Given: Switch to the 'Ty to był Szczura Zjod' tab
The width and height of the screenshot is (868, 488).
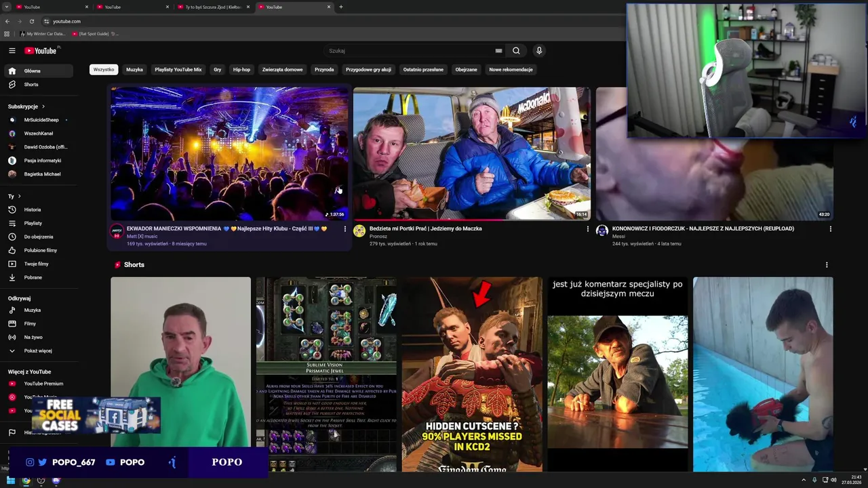Looking at the screenshot, I should click(213, 7).
